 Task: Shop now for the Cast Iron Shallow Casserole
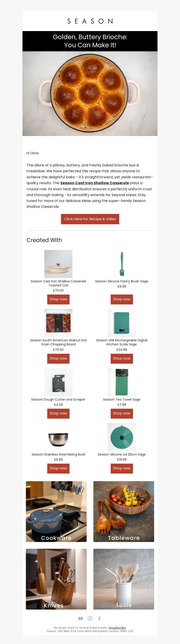tap(58, 299)
